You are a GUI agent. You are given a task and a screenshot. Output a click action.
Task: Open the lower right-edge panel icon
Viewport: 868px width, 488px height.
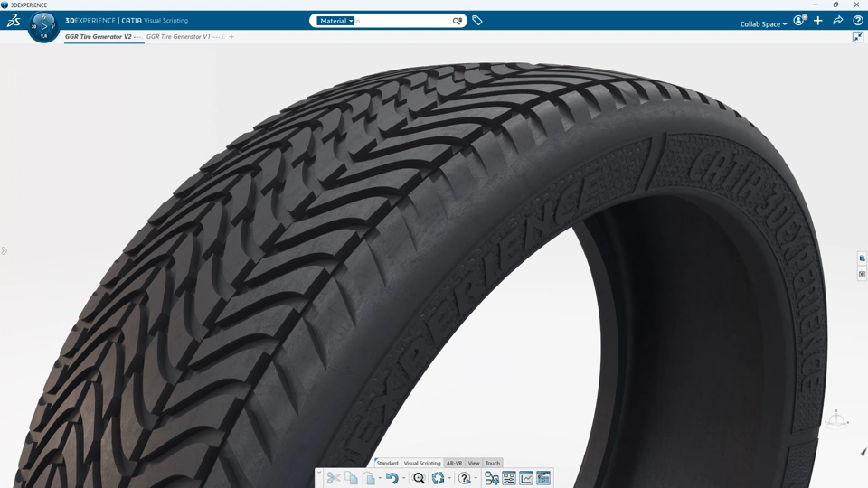(x=863, y=274)
